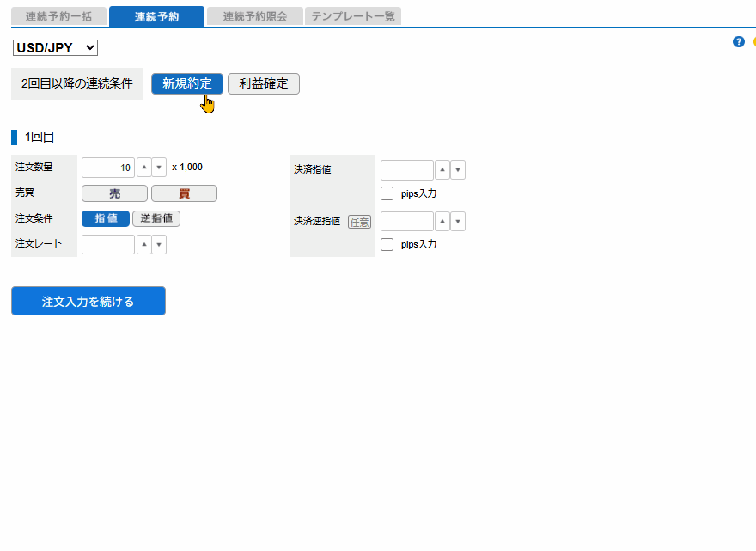This screenshot has height=551, width=756.
Task: Choose the 逆指値 order condition
Action: pos(155,218)
